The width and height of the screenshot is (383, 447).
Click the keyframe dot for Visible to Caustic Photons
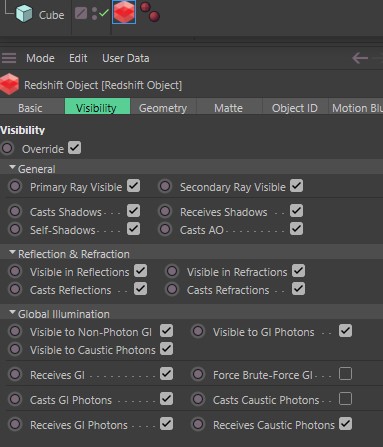point(15,349)
